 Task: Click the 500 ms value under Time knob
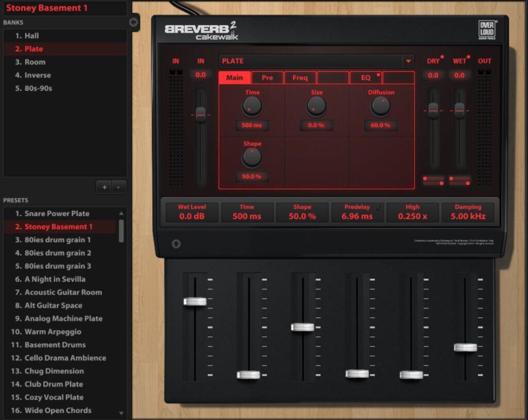click(252, 125)
